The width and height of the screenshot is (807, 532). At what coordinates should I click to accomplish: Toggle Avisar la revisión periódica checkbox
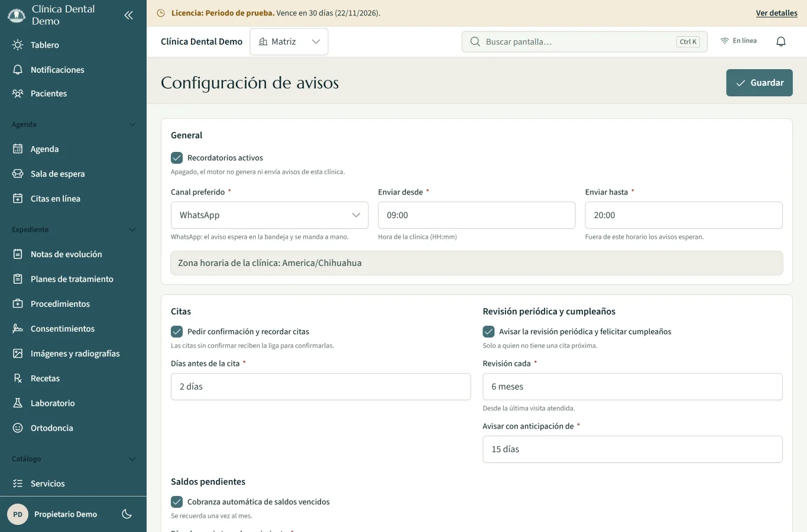click(x=488, y=332)
